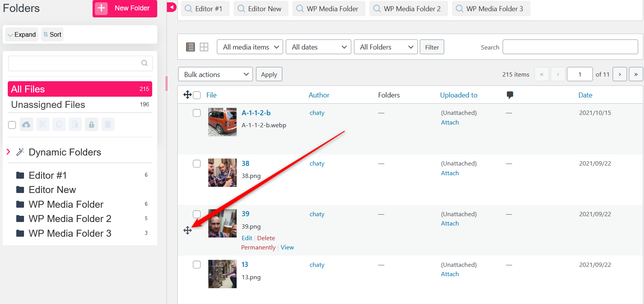Click Attach link for image 38
This screenshot has width=644, height=304.
coord(450,173)
